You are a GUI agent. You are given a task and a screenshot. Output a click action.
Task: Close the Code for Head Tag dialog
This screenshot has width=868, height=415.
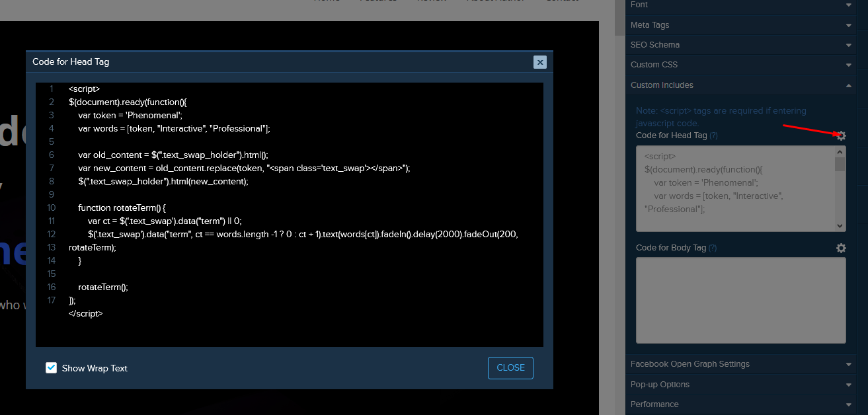pos(540,62)
